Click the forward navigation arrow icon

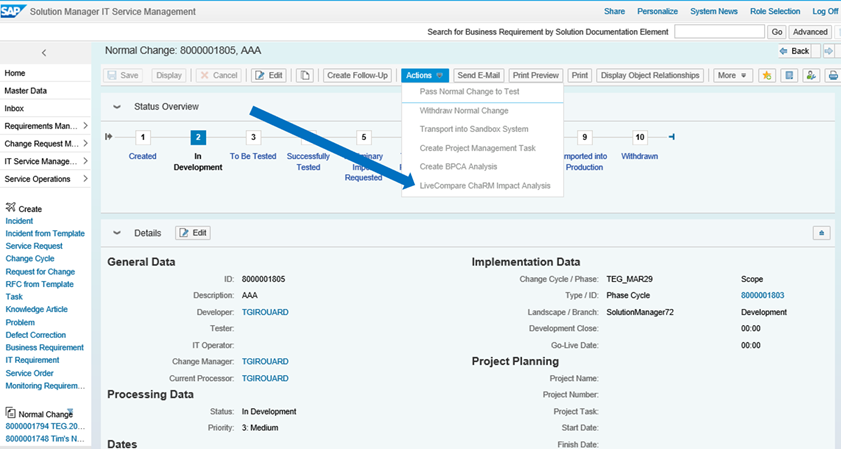point(829,51)
